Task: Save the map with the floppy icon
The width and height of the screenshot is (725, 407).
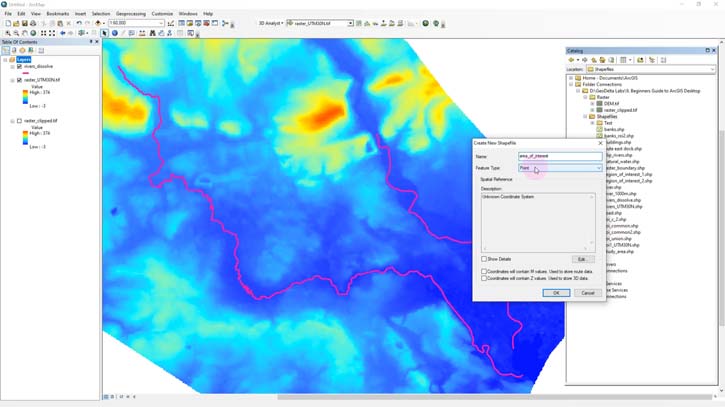Action: tap(25, 23)
